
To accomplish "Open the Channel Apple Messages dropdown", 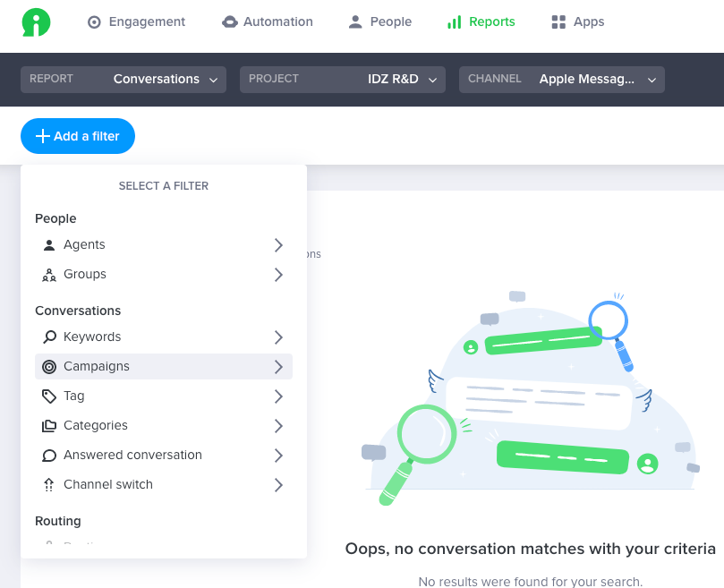I will click(x=561, y=80).
